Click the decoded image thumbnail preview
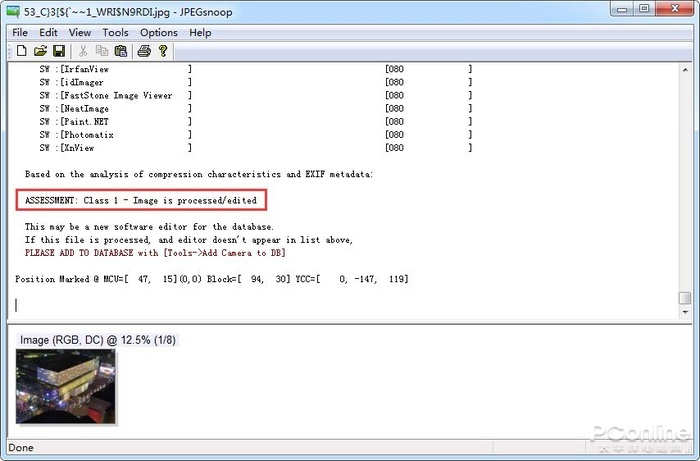The width and height of the screenshot is (700, 461). (x=66, y=386)
